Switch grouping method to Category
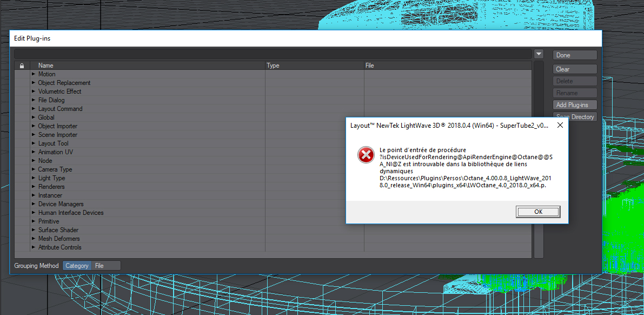Image resolution: width=644 pixels, height=315 pixels. coord(77,266)
